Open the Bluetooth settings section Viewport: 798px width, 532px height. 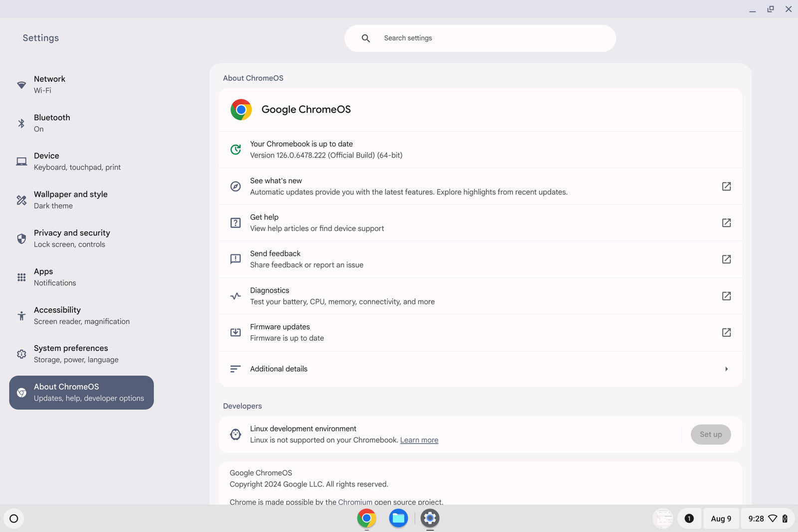pos(51,123)
